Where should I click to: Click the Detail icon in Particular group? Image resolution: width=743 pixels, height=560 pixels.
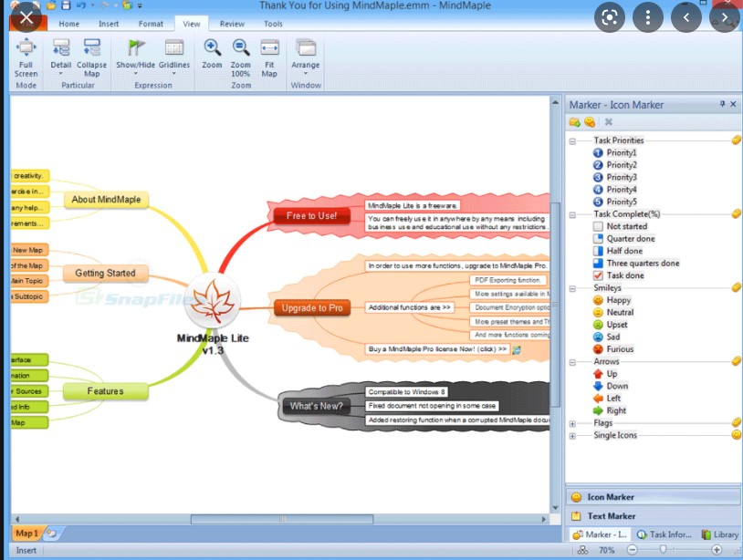click(x=61, y=47)
